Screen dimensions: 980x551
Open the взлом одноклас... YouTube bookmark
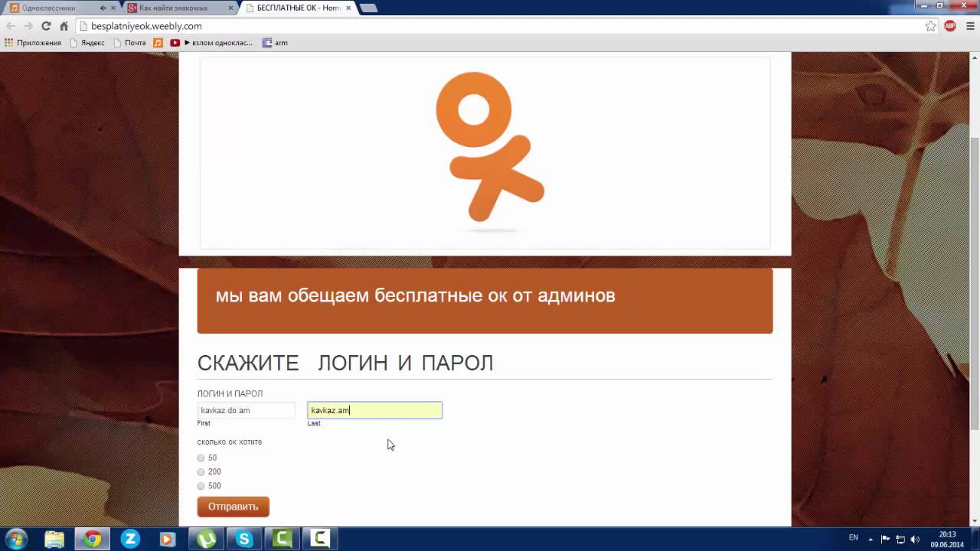pos(211,43)
